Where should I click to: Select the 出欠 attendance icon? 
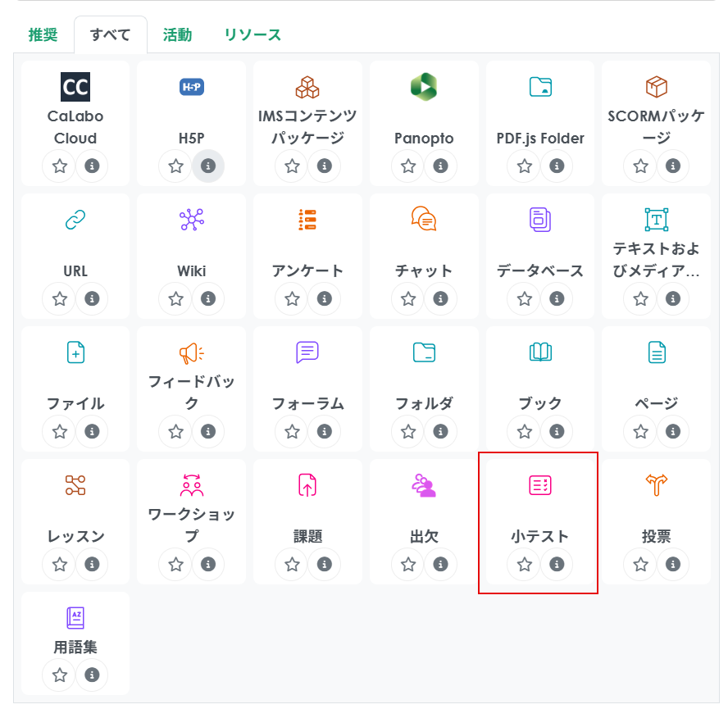click(424, 485)
